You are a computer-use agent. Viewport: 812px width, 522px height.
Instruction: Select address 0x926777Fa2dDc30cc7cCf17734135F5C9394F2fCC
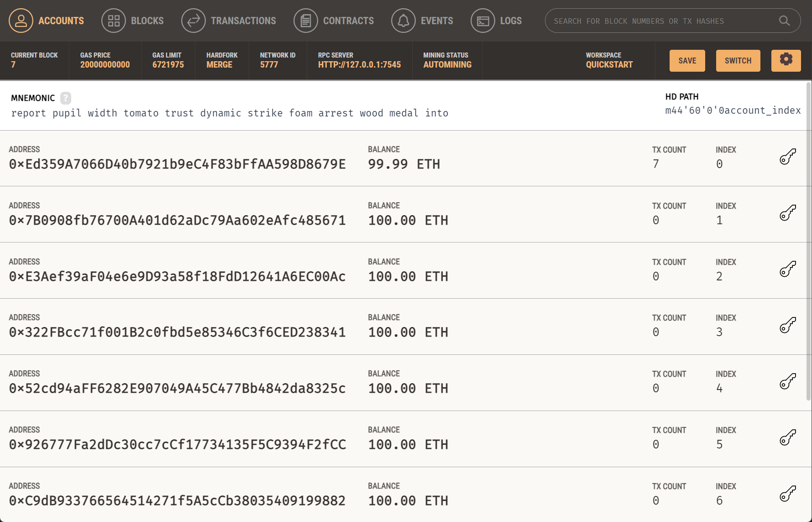pyautogui.click(x=178, y=445)
